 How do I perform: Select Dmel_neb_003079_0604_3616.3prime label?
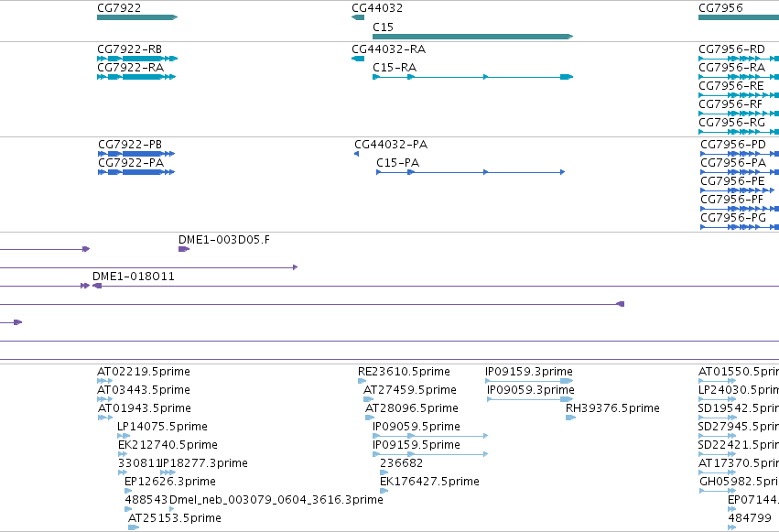(276, 500)
